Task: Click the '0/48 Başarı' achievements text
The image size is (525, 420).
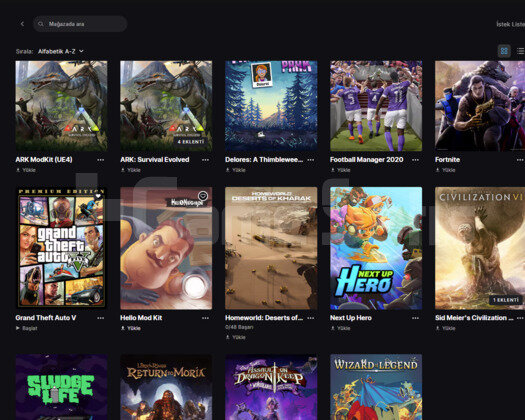Action: tap(239, 327)
